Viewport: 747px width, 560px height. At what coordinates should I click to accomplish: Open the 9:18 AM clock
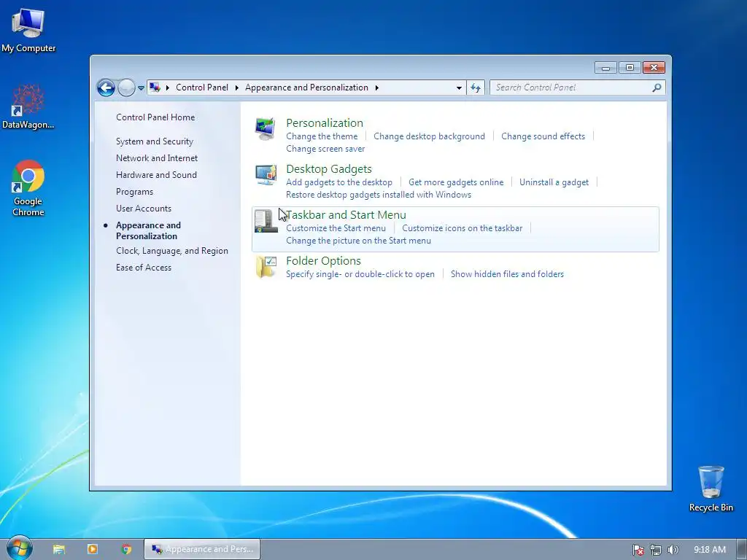710,550
